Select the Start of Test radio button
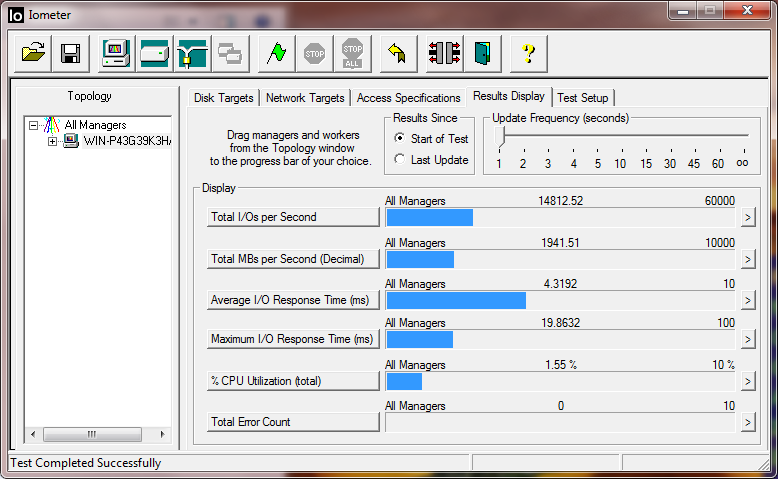This screenshot has height=479, width=778. (400, 139)
